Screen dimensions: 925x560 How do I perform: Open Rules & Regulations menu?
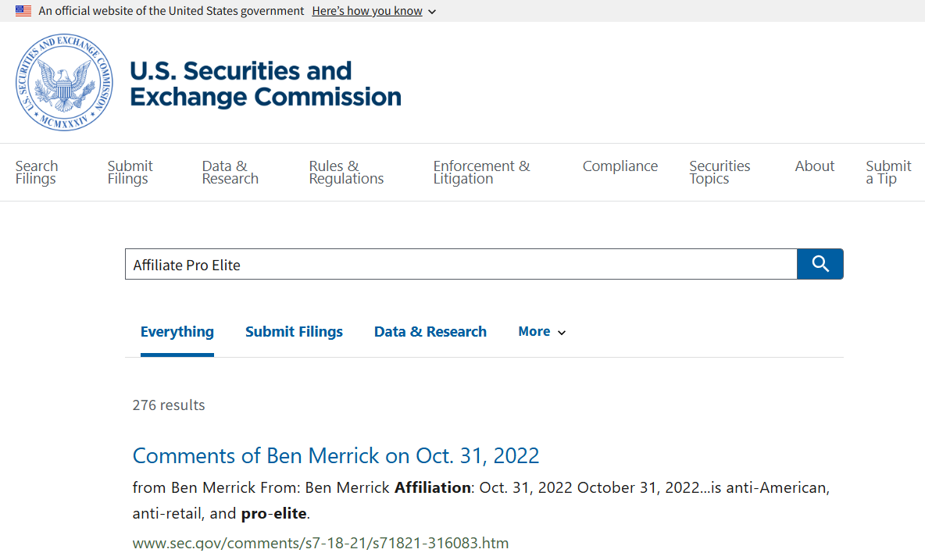pos(346,173)
